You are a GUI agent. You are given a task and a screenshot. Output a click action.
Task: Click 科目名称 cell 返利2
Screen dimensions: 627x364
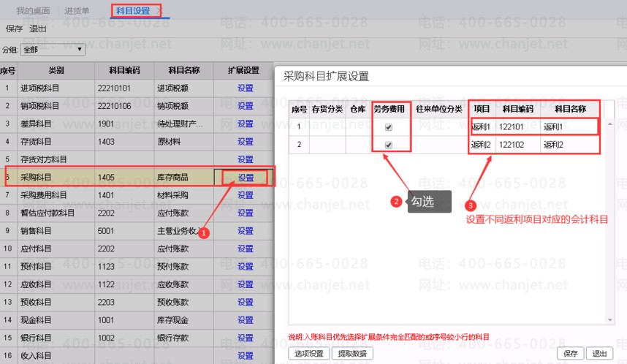tap(569, 145)
